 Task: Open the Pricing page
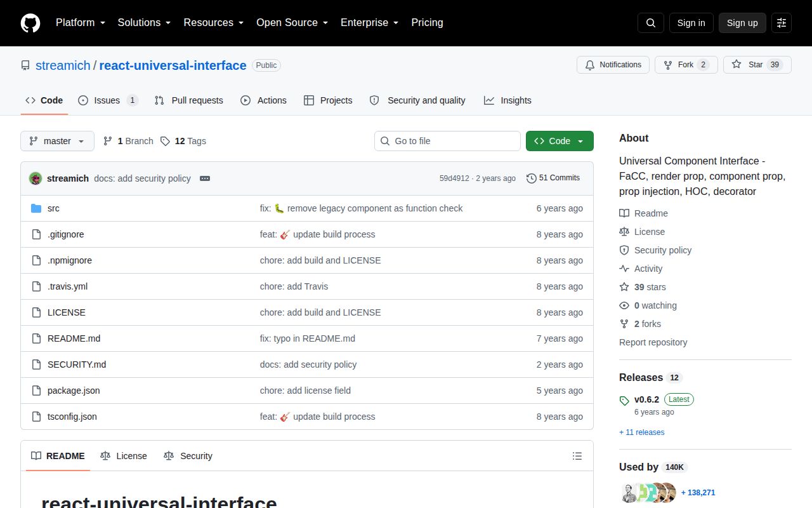pos(427,22)
